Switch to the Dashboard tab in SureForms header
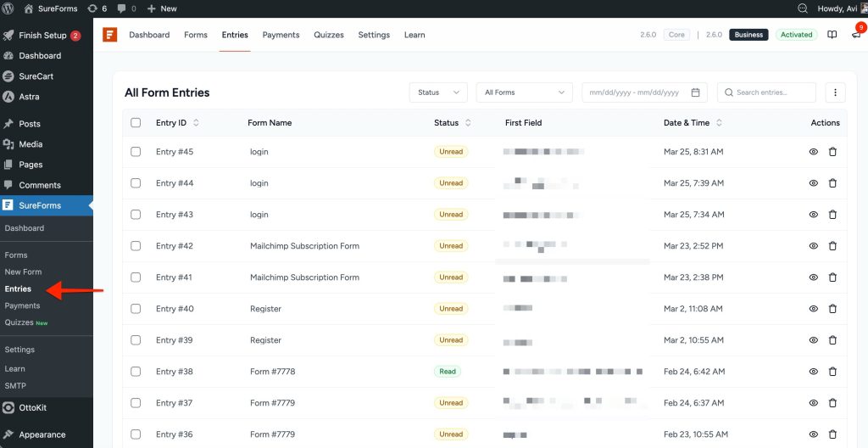This screenshot has width=868, height=448. (149, 35)
